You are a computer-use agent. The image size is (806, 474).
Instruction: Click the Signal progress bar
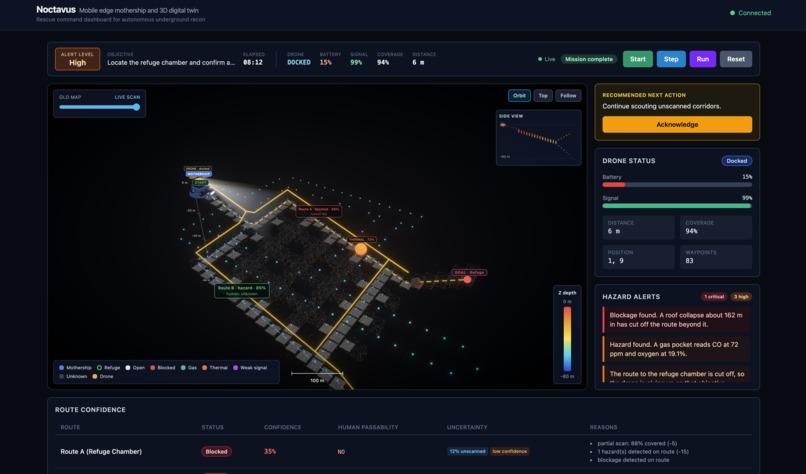(x=677, y=206)
